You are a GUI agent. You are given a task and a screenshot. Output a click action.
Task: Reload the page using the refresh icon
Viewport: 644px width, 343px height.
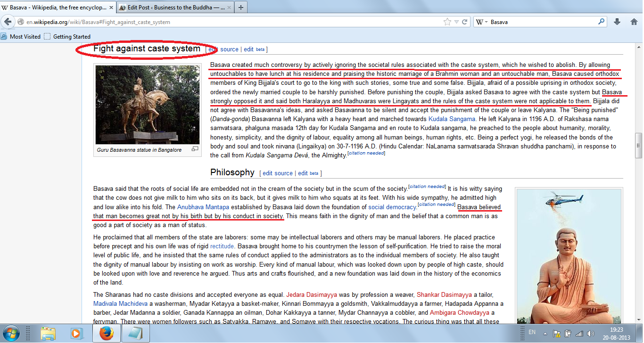pos(465,22)
